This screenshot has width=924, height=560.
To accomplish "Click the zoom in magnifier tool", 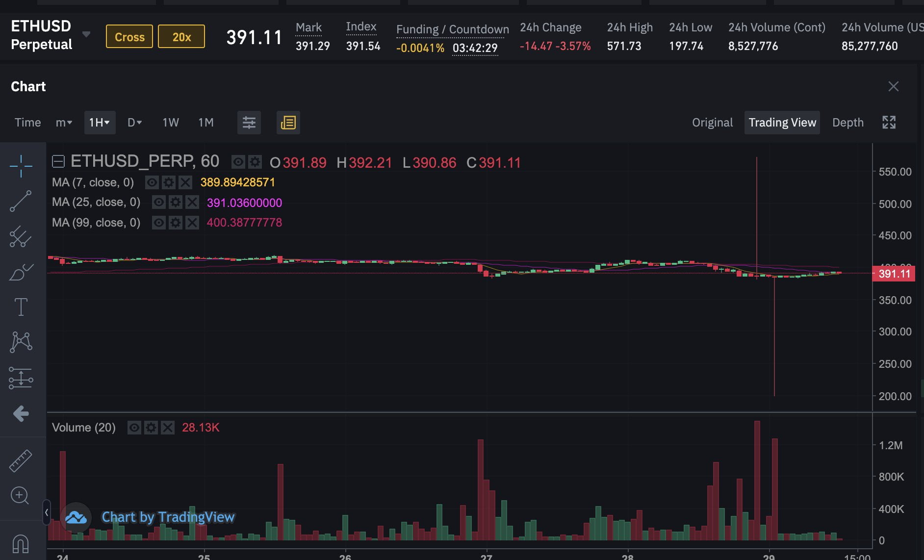I will coord(20,495).
